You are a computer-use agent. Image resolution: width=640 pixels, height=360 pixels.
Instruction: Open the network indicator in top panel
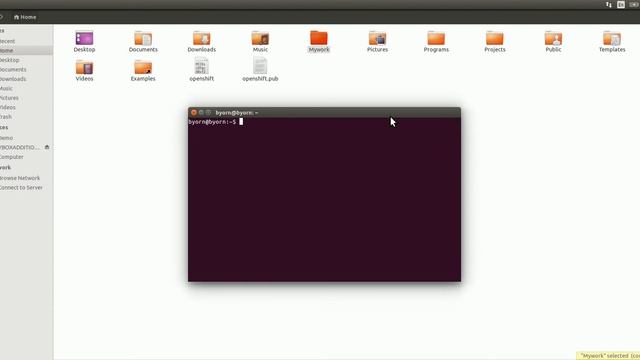[609, 4]
